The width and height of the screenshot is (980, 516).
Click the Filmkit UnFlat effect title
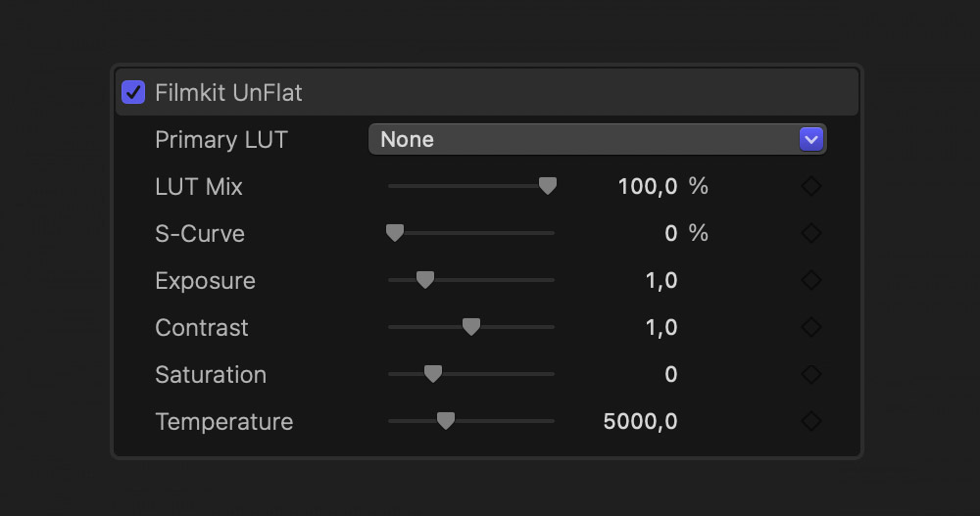click(228, 93)
